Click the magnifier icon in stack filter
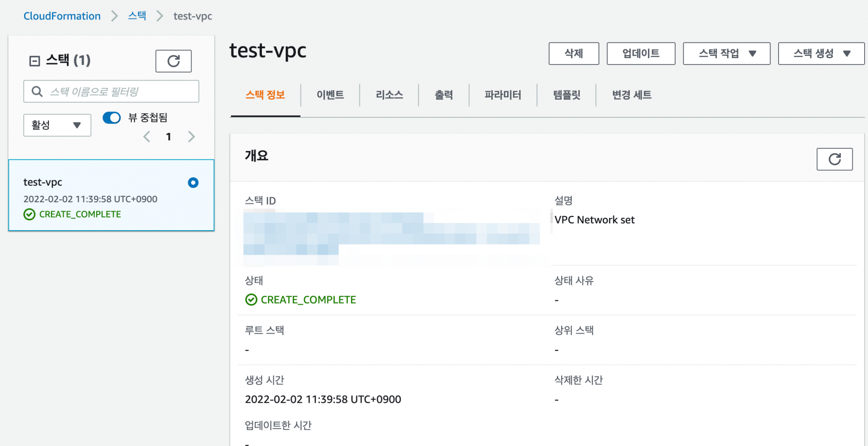Image resolution: width=868 pixels, height=446 pixels. [x=36, y=91]
